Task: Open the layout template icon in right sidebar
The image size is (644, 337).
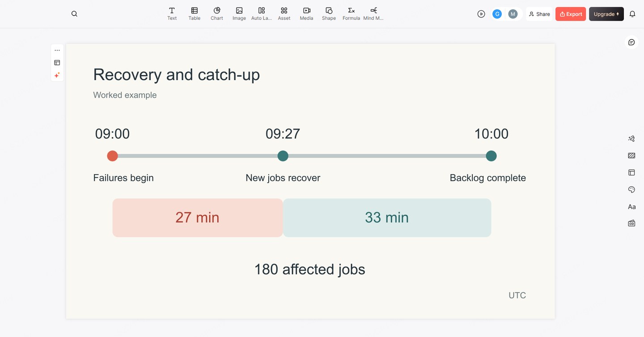Action: click(x=631, y=172)
